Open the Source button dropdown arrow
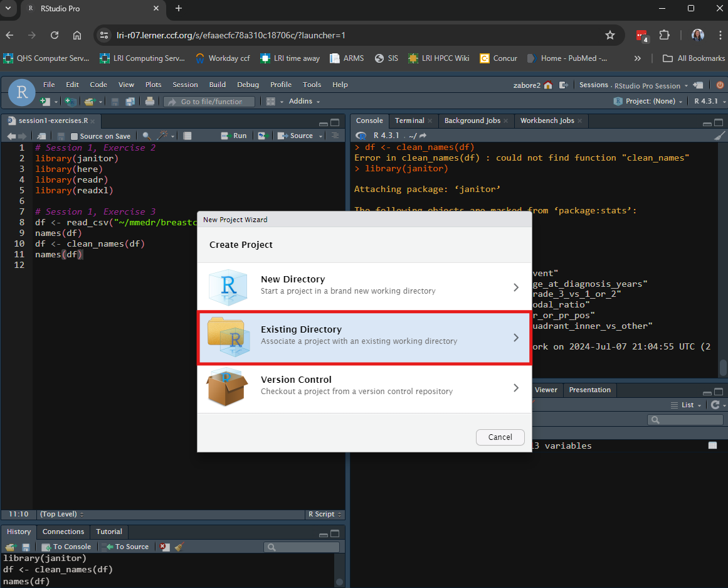The width and height of the screenshot is (728, 588). point(321,136)
